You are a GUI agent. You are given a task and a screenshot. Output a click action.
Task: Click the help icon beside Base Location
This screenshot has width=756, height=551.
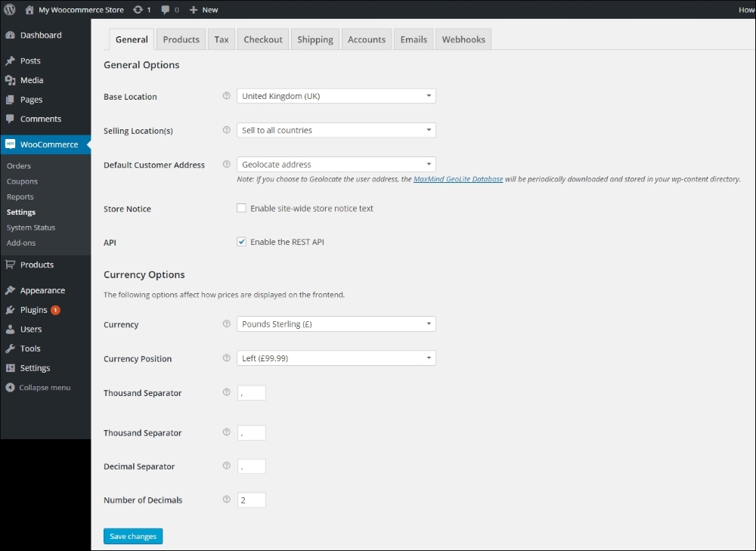pos(227,96)
